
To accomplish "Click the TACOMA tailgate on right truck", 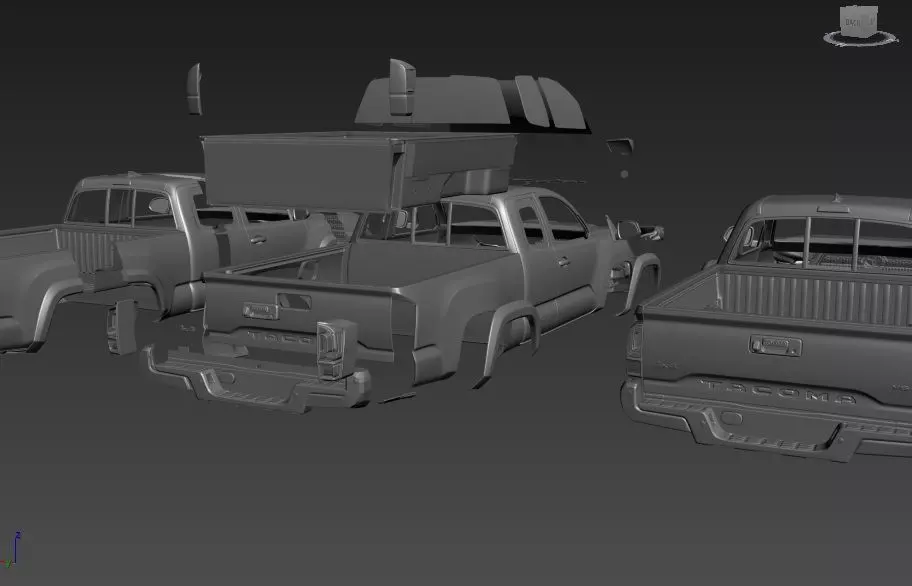I will tap(776, 360).
